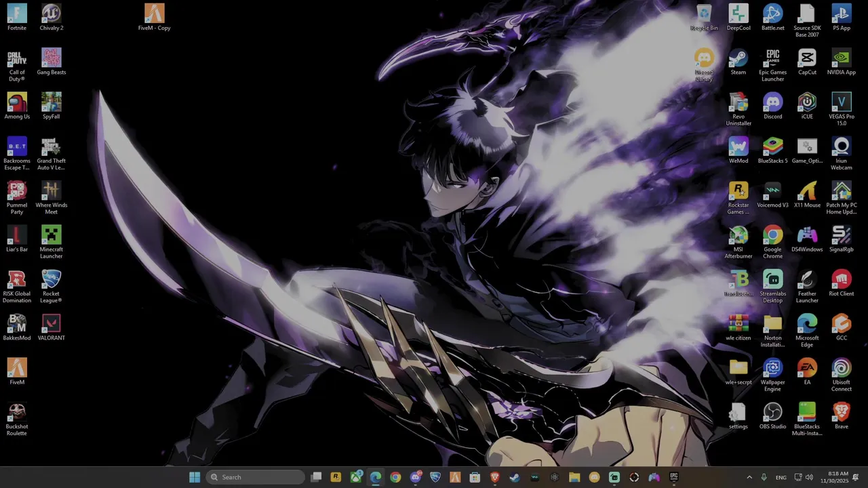Select the VEGAS Pro 15.0 icon
The height and width of the screenshot is (488, 868).
click(x=842, y=109)
